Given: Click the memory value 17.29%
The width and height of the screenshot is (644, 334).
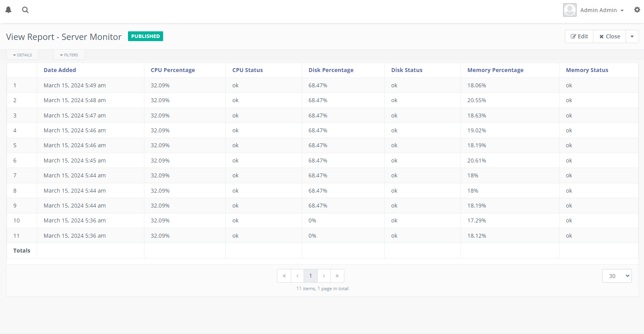Looking at the screenshot, I should click(477, 220).
